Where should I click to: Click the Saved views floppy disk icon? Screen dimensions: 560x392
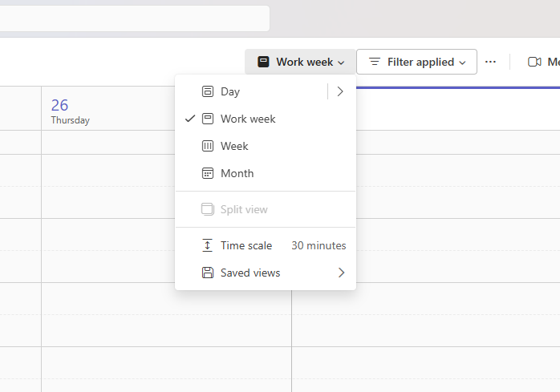point(208,273)
